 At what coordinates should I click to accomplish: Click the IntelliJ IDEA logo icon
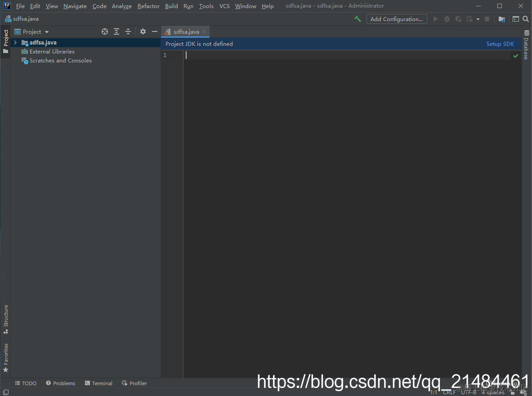[x=7, y=6]
